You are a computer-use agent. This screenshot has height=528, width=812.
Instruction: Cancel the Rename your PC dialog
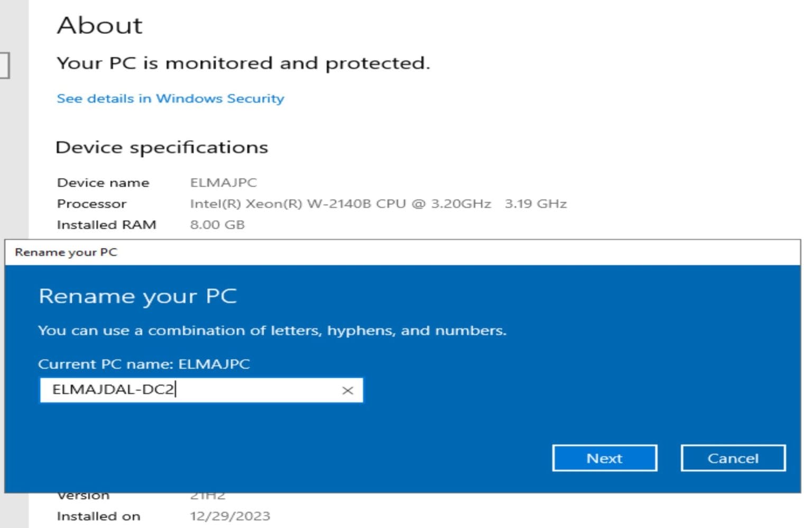pos(733,458)
